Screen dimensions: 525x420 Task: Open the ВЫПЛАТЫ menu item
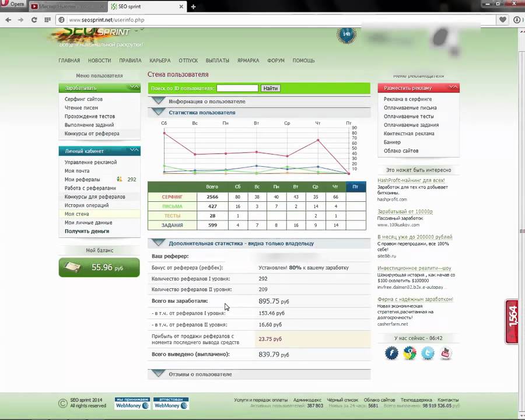tap(218, 61)
